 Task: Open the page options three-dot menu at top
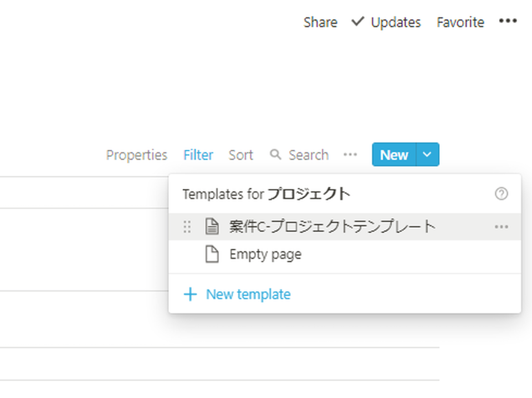pyautogui.click(x=508, y=21)
